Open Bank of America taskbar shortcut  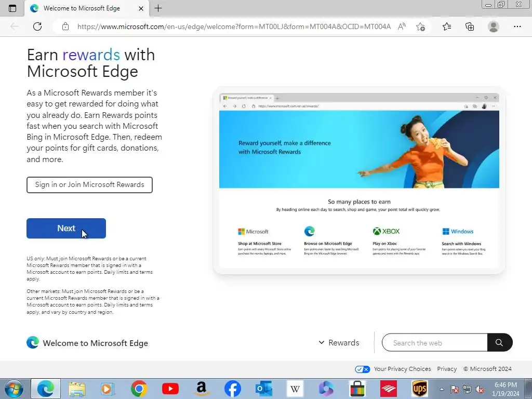point(389,389)
